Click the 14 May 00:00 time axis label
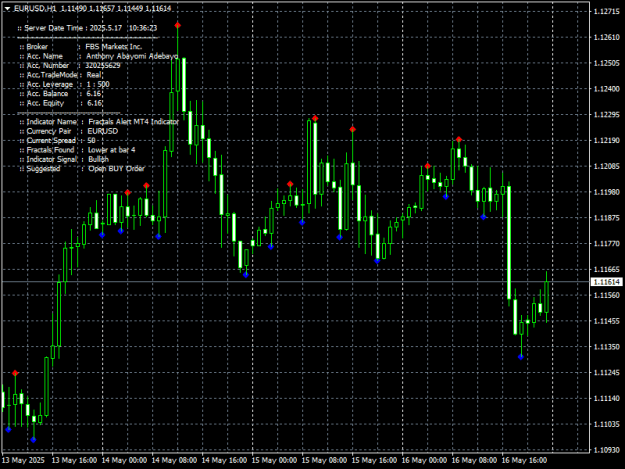Viewport: 625px width, 469px height. pyautogui.click(x=124, y=460)
